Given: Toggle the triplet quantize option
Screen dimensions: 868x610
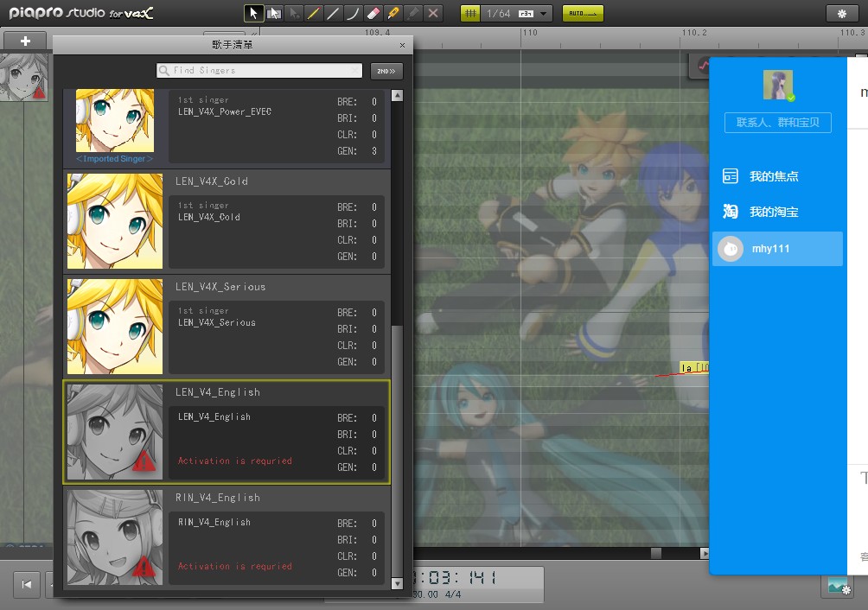Looking at the screenshot, I should coord(526,14).
